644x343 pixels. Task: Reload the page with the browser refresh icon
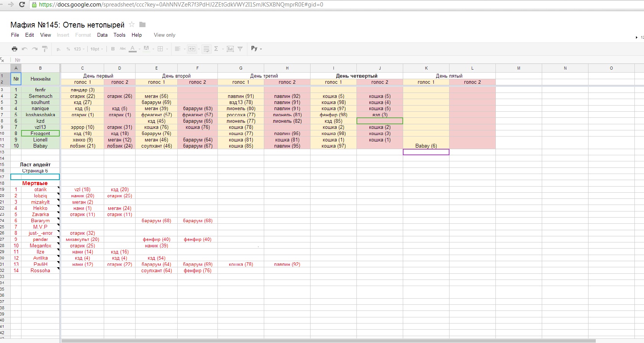point(22,5)
